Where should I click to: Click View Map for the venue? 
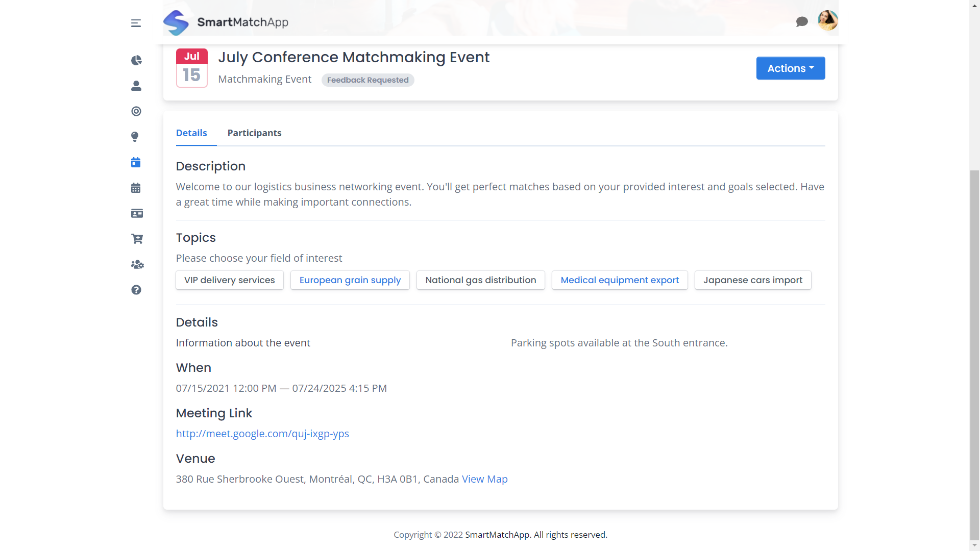(x=484, y=479)
